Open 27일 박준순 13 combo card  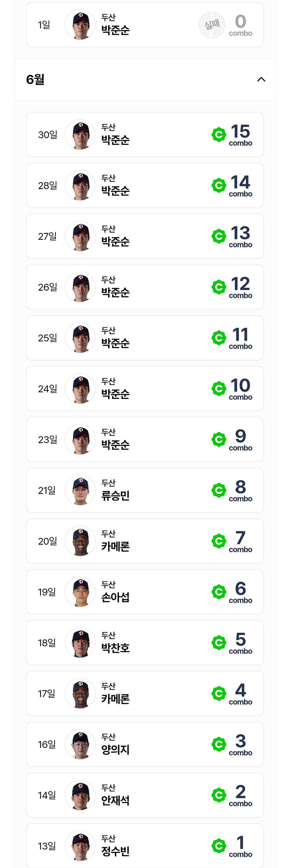click(x=145, y=236)
